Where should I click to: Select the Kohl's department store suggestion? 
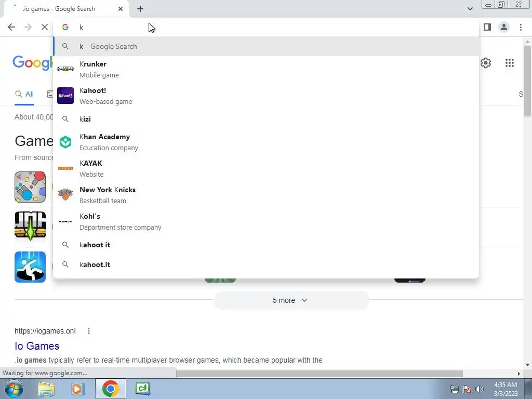point(266,221)
